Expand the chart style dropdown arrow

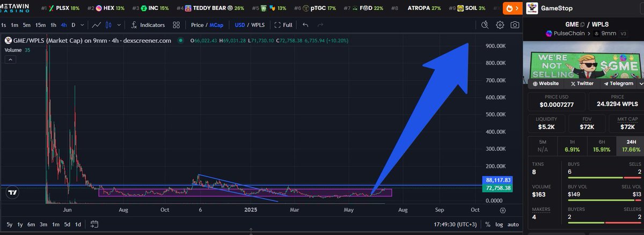(119, 25)
